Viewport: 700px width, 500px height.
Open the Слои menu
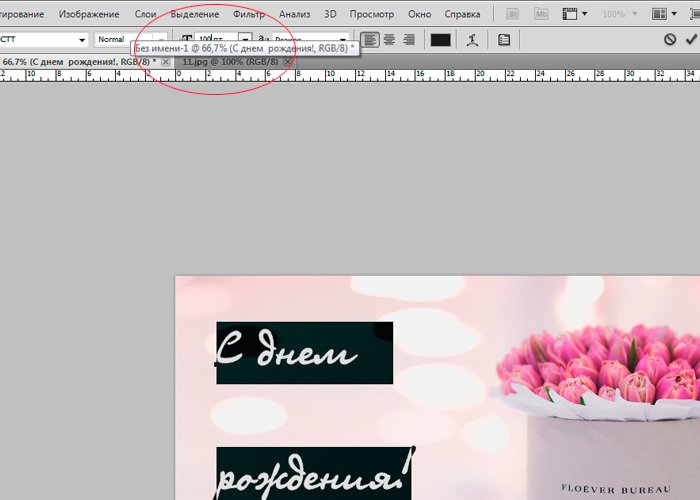[x=144, y=15]
